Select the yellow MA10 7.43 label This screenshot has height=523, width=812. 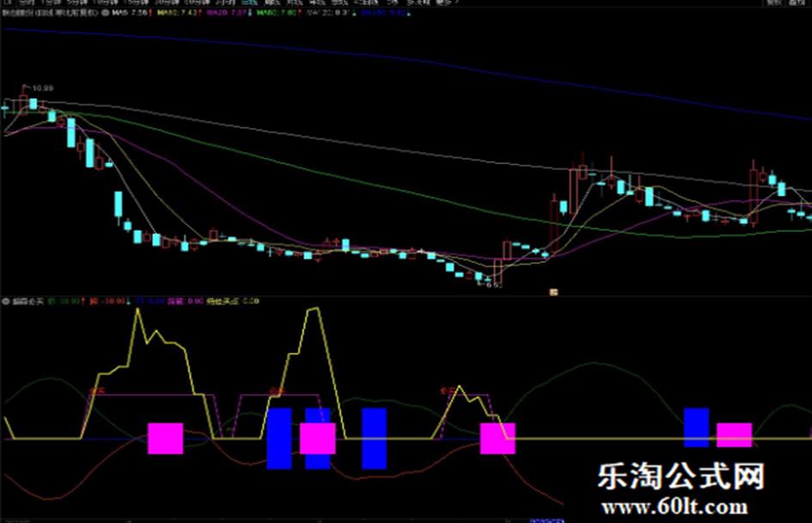pos(177,12)
